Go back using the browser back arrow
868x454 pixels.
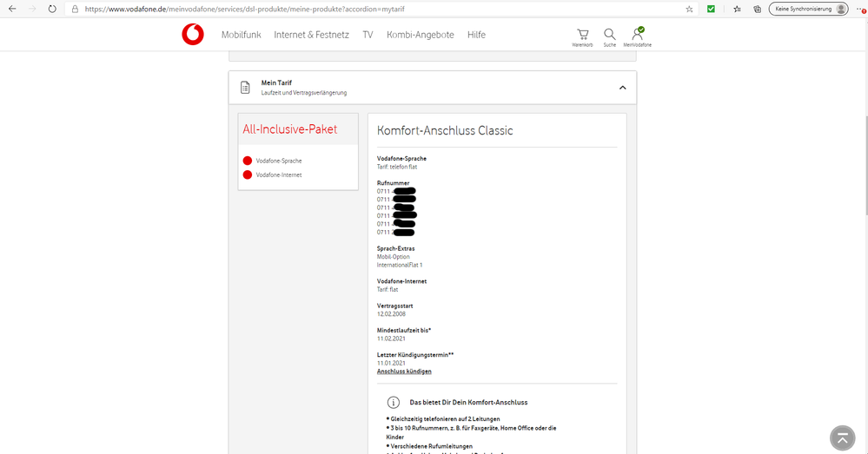pos(11,9)
